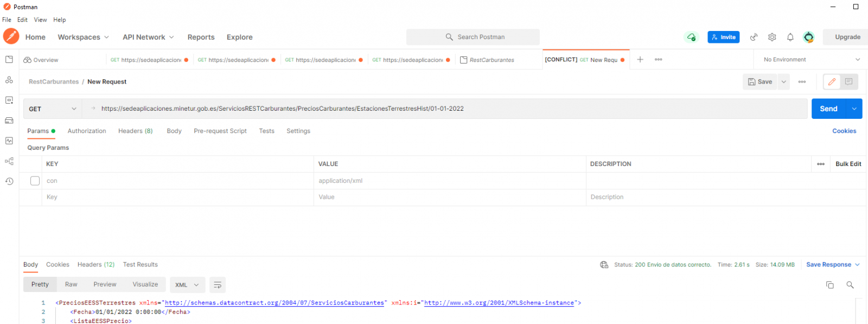868x324 pixels.
Task: Click Bulk Edit
Action: tap(848, 164)
